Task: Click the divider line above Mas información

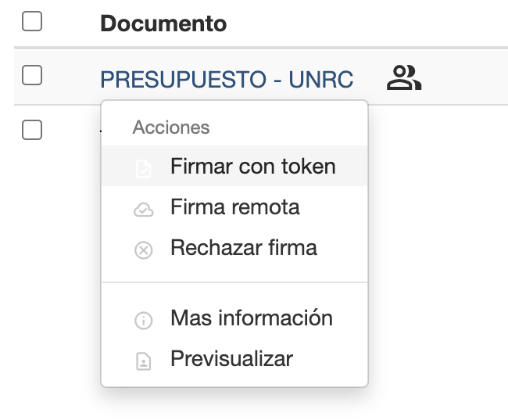Action: tap(234, 282)
